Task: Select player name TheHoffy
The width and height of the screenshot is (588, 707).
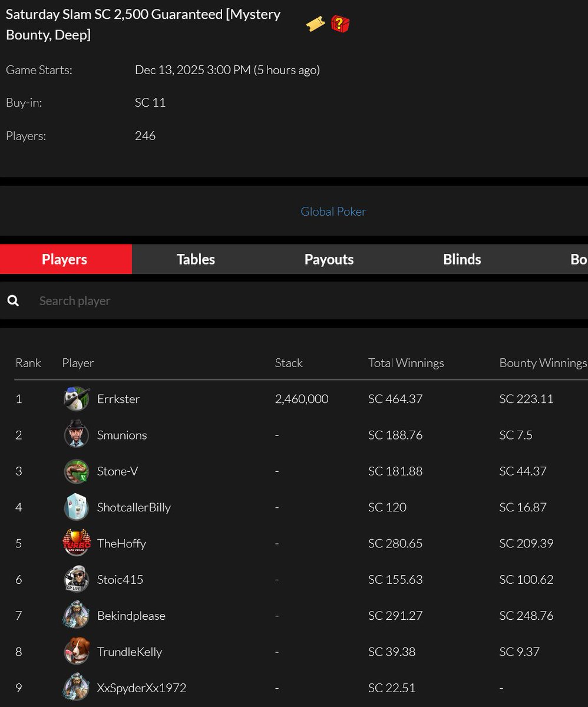Action: coord(121,543)
